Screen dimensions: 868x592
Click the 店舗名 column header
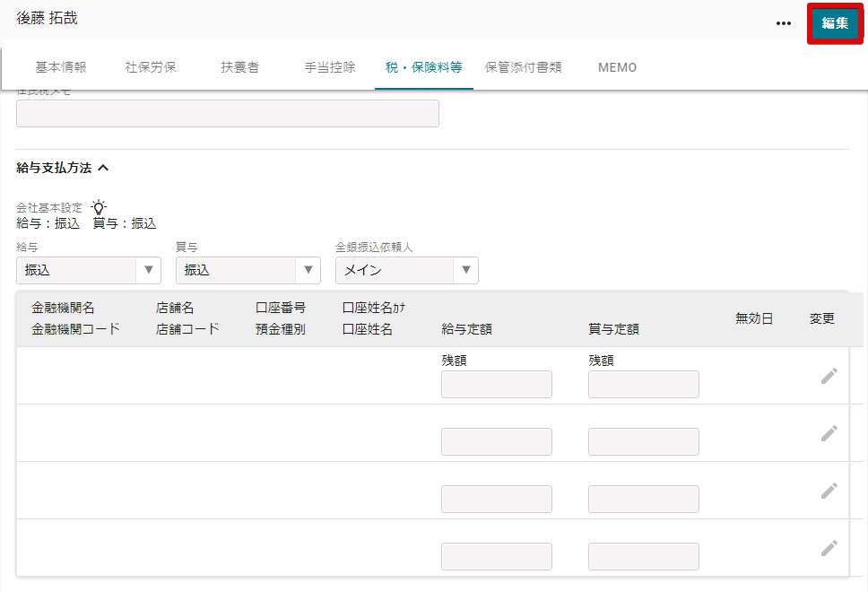(x=175, y=308)
